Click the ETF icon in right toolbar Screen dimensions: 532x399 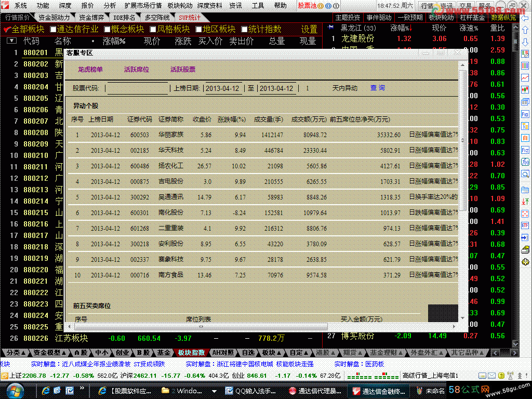[x=525, y=225]
